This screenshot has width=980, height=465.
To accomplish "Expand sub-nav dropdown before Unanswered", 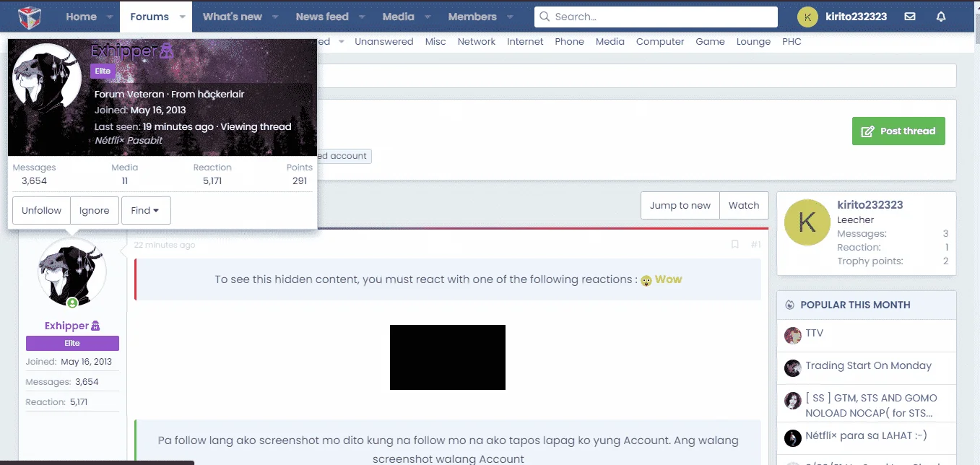I will click(x=342, y=42).
